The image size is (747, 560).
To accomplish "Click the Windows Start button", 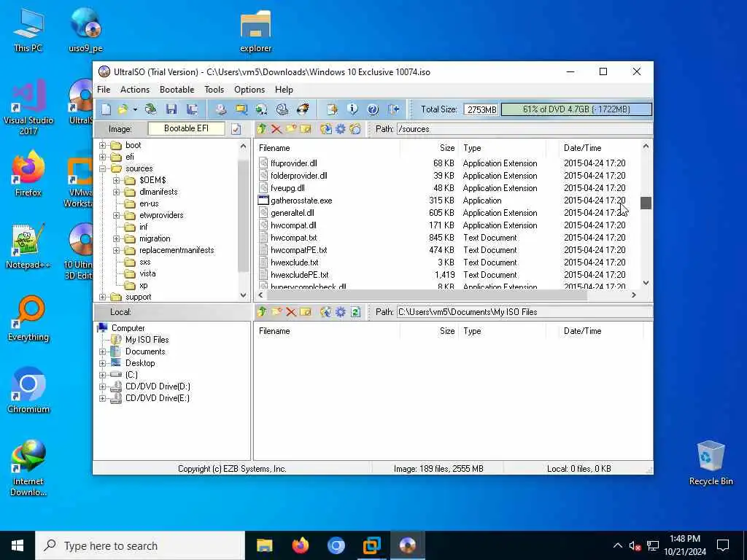I will [x=18, y=545].
